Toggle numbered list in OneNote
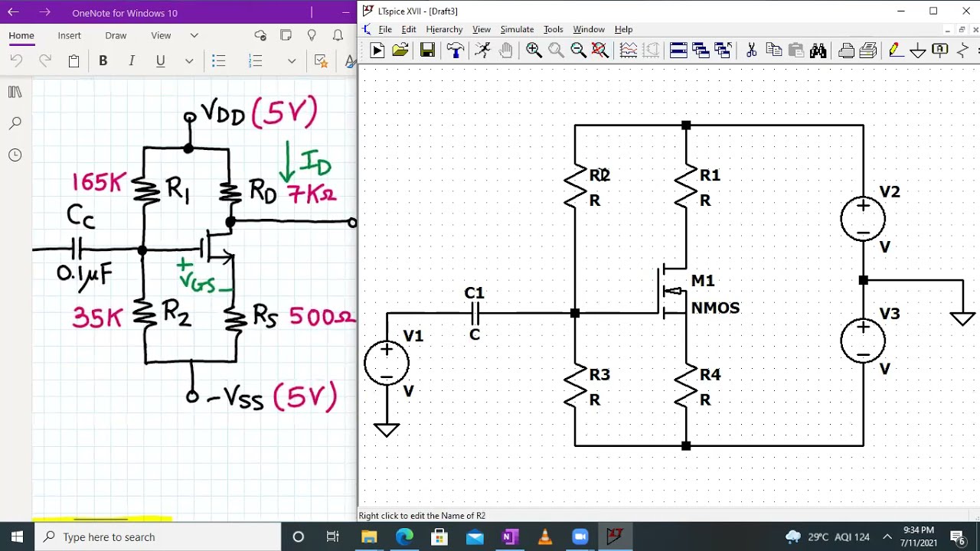 point(256,60)
